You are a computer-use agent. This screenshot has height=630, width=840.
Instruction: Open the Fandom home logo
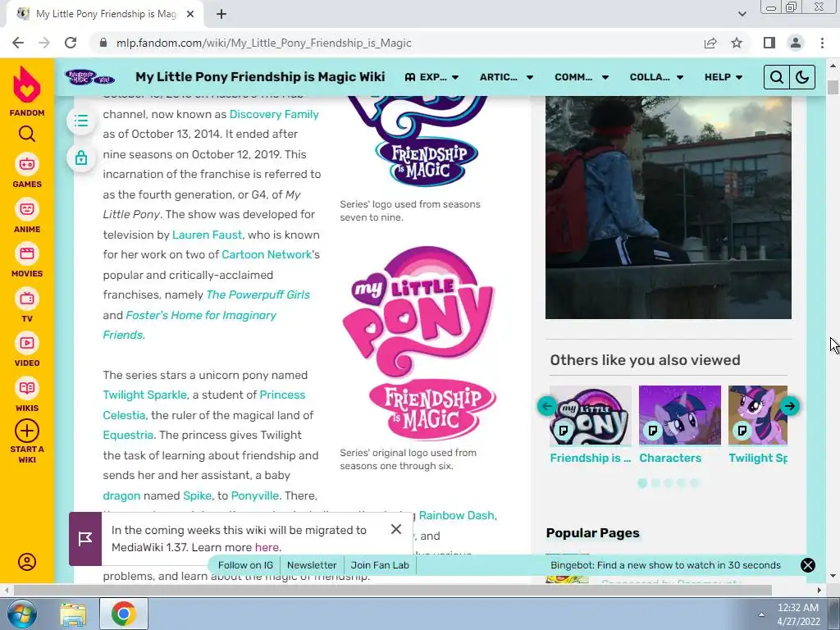(27, 91)
